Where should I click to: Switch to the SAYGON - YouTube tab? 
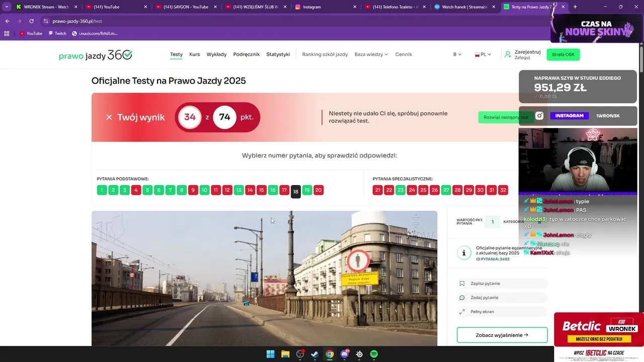click(x=185, y=7)
